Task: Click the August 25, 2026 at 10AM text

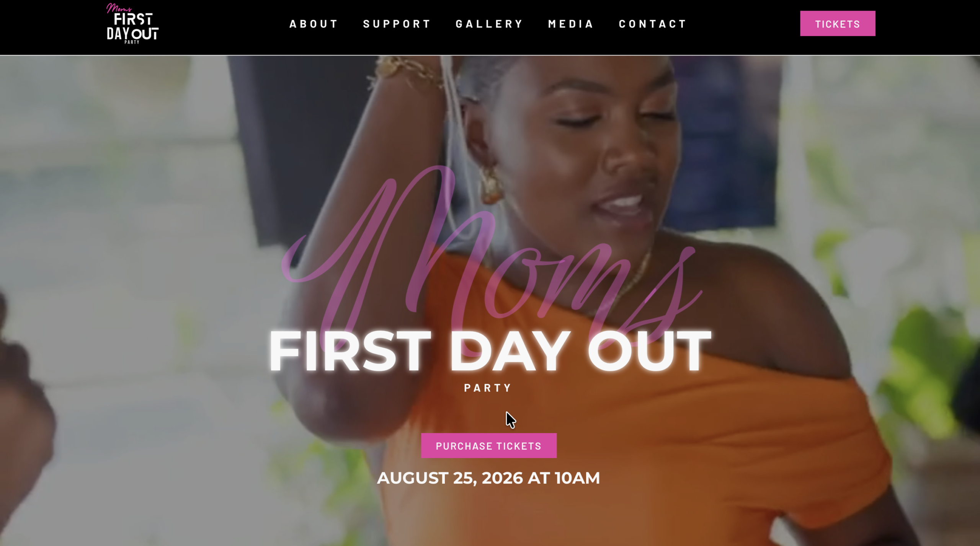Action: tap(488, 478)
